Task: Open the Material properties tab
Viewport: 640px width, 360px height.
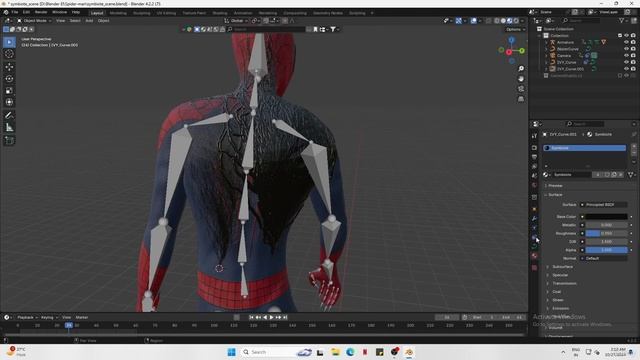Action: pos(534,256)
